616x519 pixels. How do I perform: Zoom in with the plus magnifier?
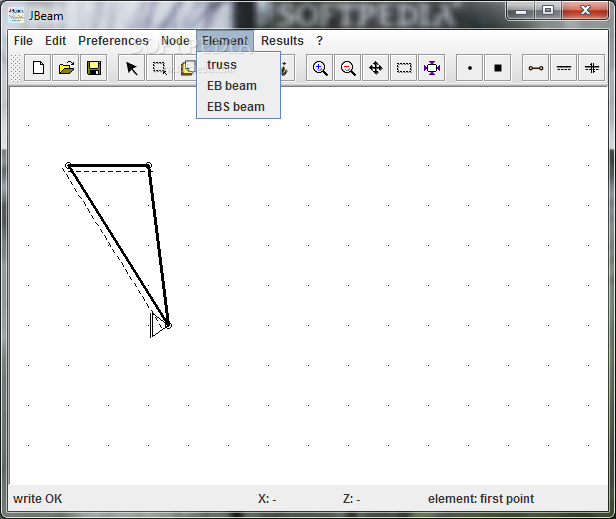click(320, 68)
